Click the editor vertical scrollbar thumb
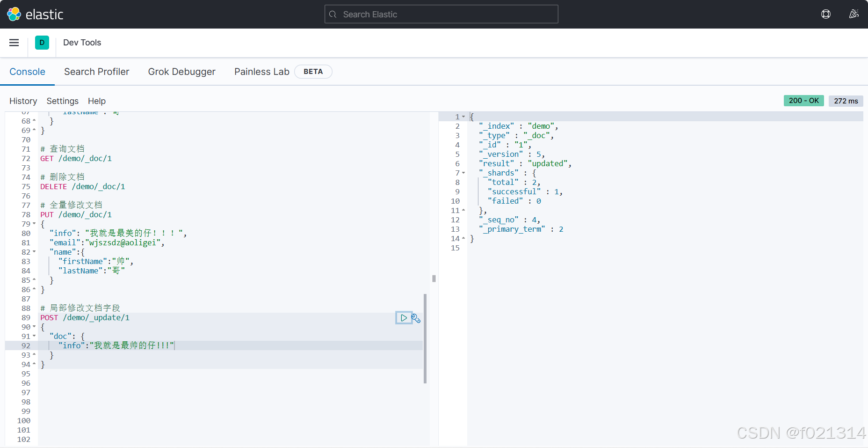 pyautogui.click(x=425, y=338)
